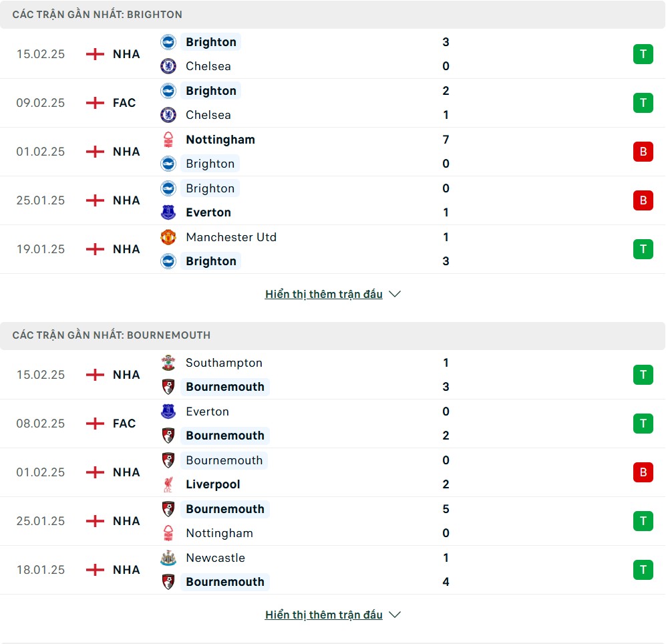Open 'Hiển thị thêm trận đấu' under Brighton
Image resolution: width=666 pixels, height=644 pixels.
[x=323, y=294]
